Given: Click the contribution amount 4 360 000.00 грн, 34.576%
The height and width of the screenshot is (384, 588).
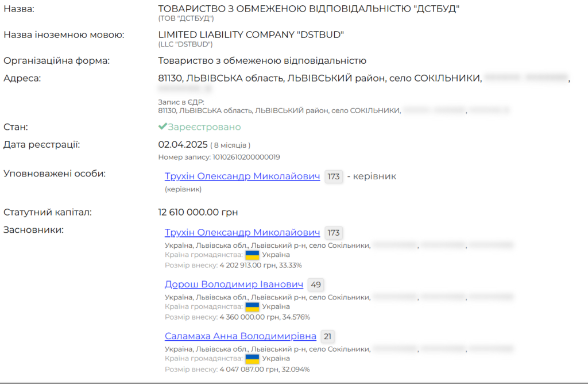Looking at the screenshot, I should tap(265, 317).
